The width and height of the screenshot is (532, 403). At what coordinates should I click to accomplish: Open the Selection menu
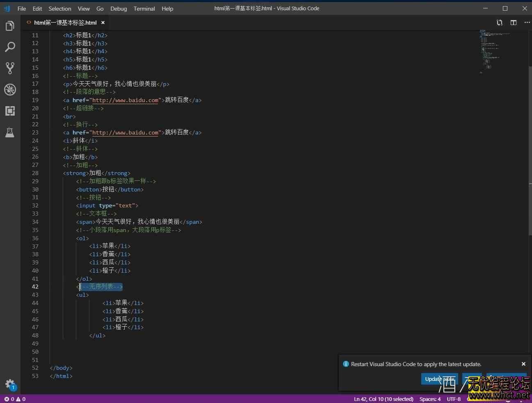pyautogui.click(x=60, y=9)
